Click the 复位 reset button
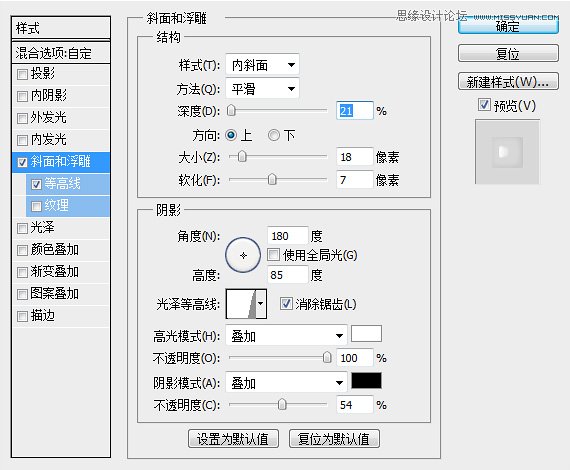Screen dimensions: 570x470 (x=508, y=54)
